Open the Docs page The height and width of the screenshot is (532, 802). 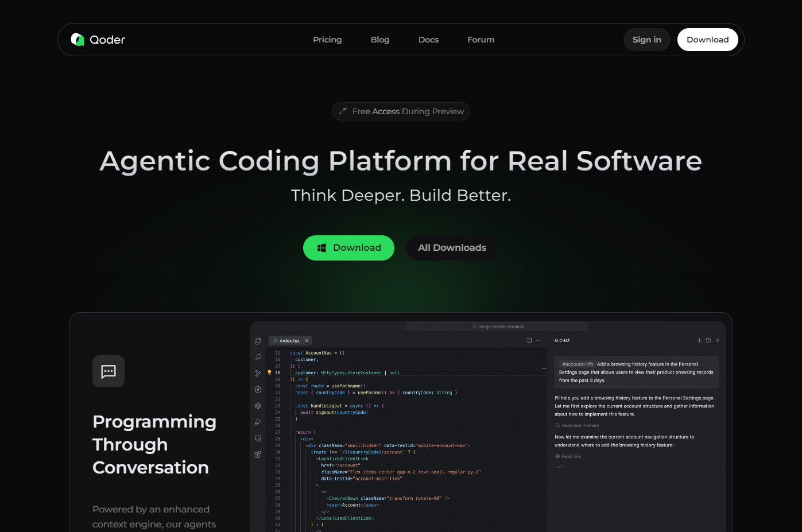click(x=428, y=40)
